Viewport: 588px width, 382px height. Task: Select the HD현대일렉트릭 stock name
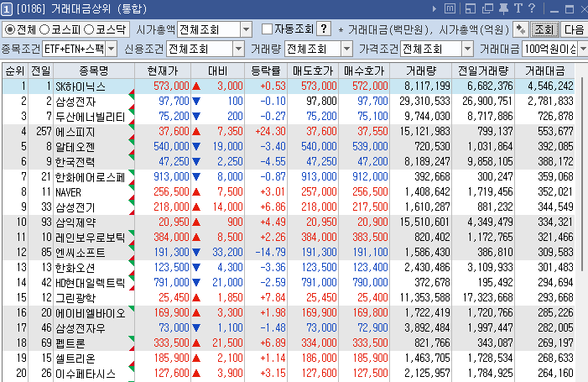[90, 283]
